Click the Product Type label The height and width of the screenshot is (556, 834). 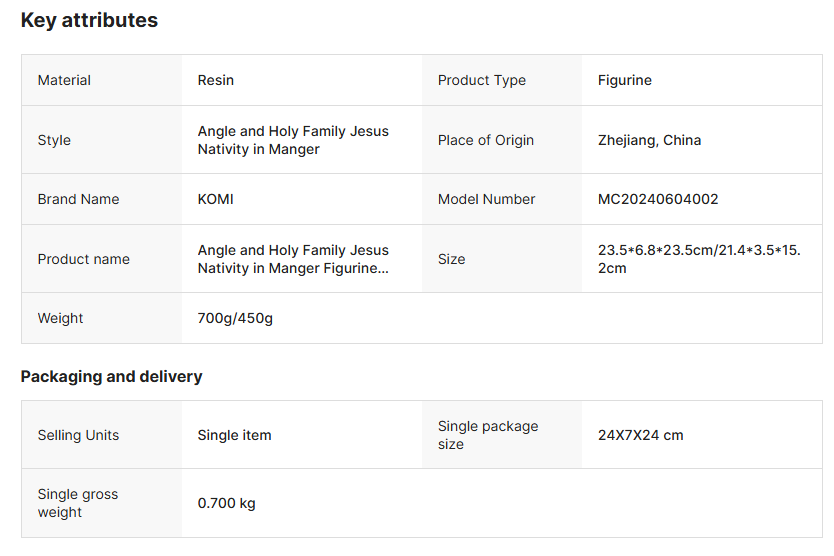[481, 80]
